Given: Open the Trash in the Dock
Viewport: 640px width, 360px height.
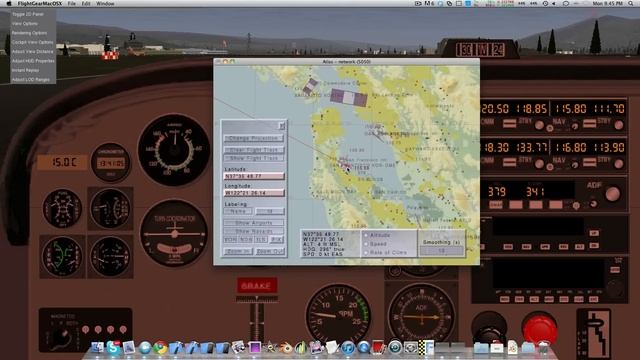Looking at the screenshot, I should [x=543, y=347].
